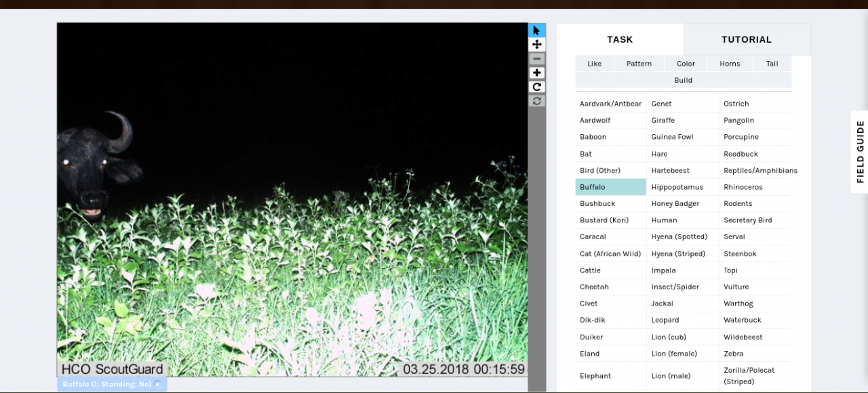The height and width of the screenshot is (393, 868).
Task: Switch to the TASK tab
Action: click(620, 39)
